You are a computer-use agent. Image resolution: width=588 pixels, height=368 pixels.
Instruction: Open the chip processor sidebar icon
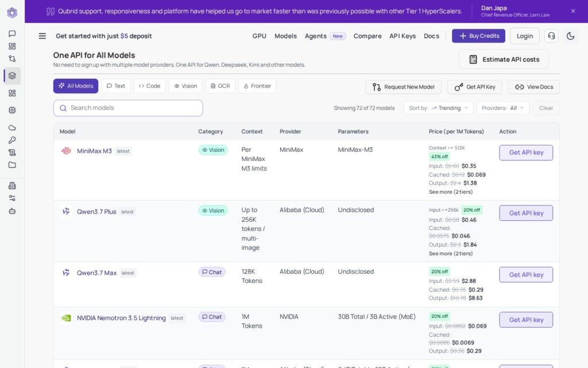pyautogui.click(x=12, y=110)
